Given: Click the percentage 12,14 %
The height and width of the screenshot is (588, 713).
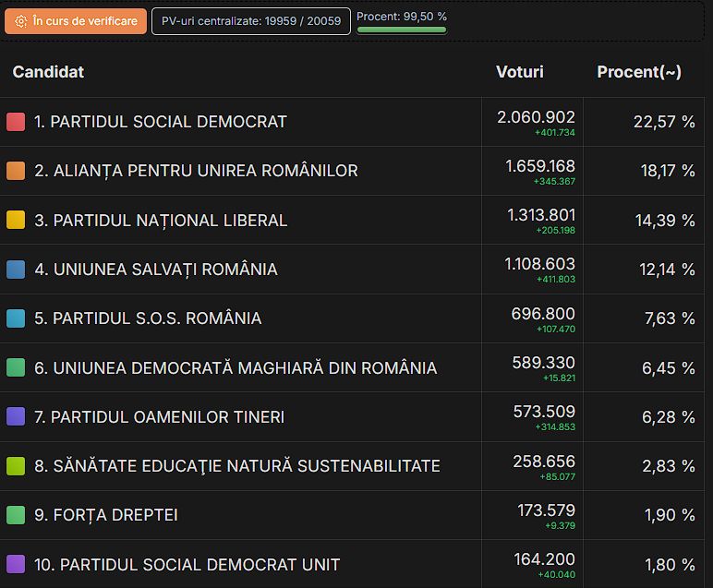Looking at the screenshot, I should click(x=668, y=270).
